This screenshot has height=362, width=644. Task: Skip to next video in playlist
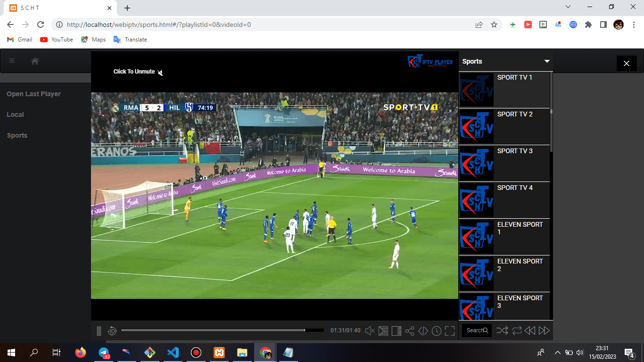[544, 330]
